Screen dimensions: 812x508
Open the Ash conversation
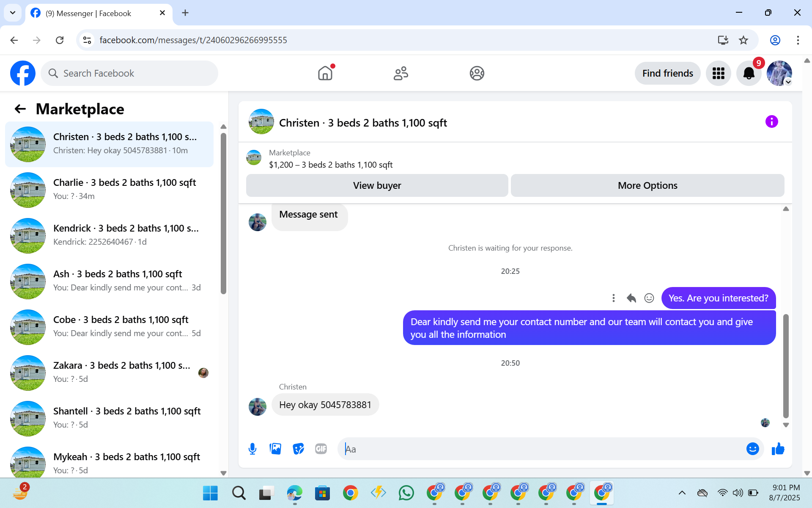[x=109, y=282]
